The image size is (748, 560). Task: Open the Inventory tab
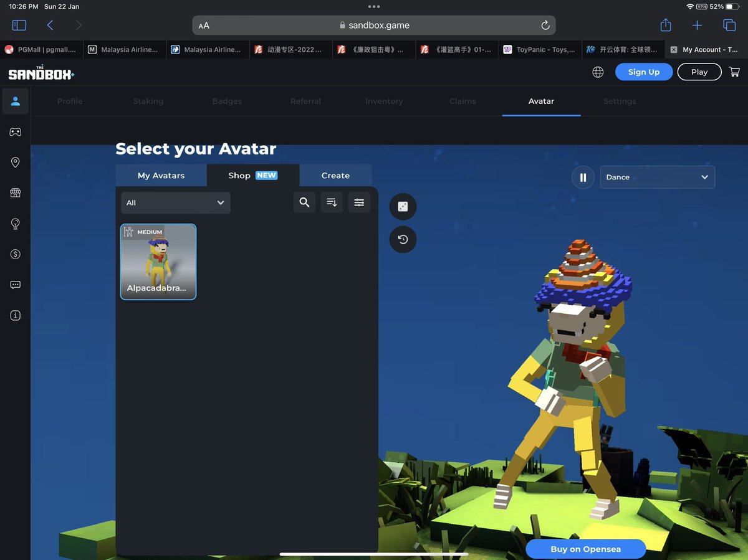point(384,101)
